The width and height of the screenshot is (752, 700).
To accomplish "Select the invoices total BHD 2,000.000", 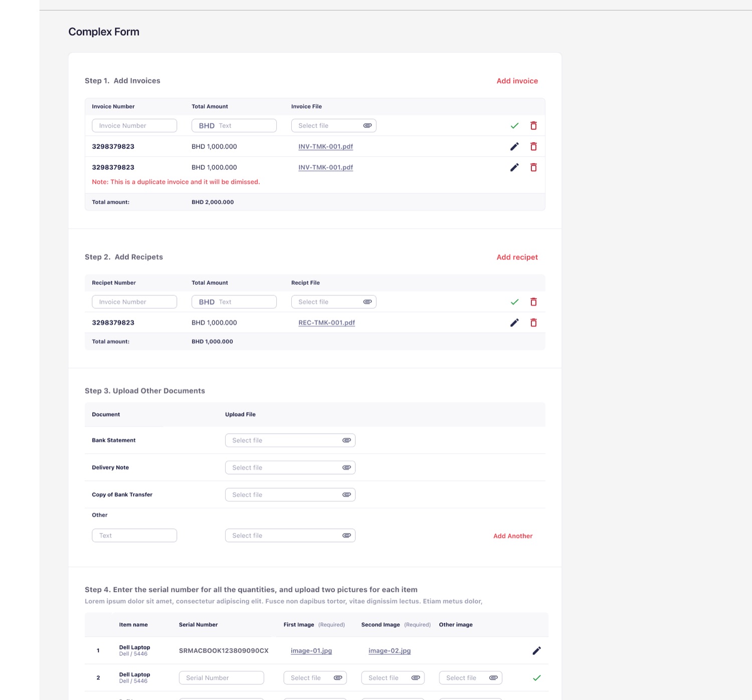I will click(213, 202).
